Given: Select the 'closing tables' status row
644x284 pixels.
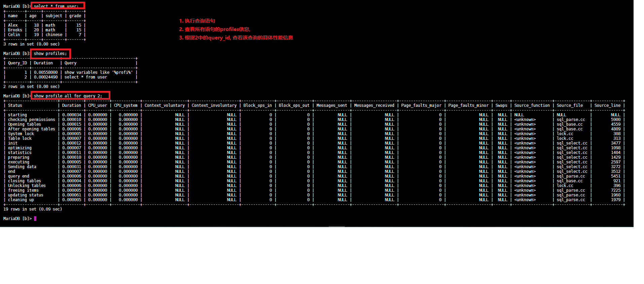Looking at the screenshot, I should point(314,181).
